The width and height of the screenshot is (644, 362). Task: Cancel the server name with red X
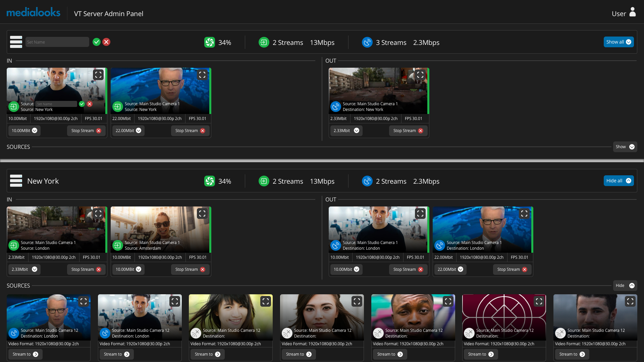[x=106, y=42]
